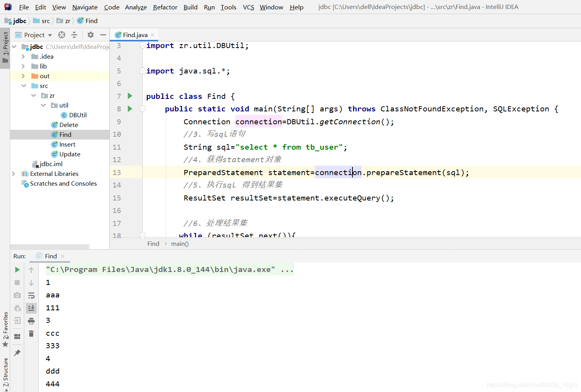This screenshot has height=392, width=581.
Task: Rerun Find with green play button
Action: coord(17,270)
